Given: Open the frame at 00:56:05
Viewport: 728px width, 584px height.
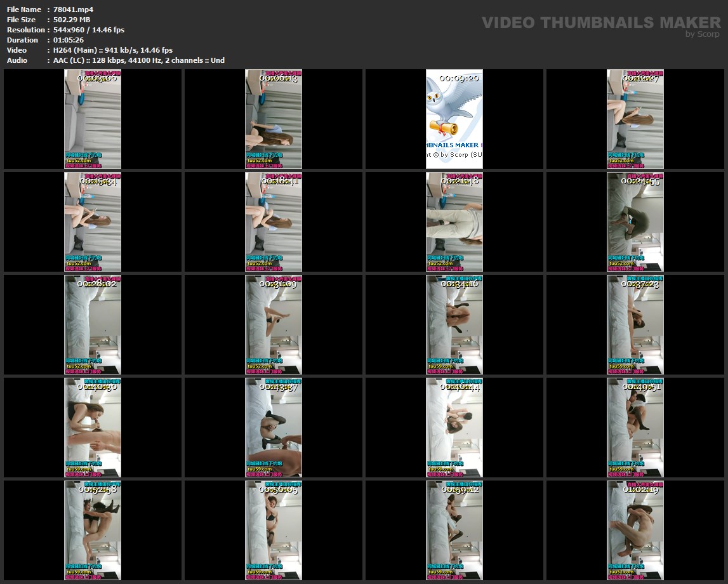Looking at the screenshot, I should point(274,530).
